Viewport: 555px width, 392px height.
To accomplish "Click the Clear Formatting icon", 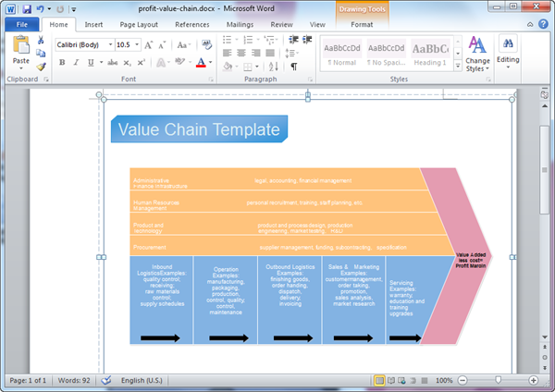I will [206, 44].
